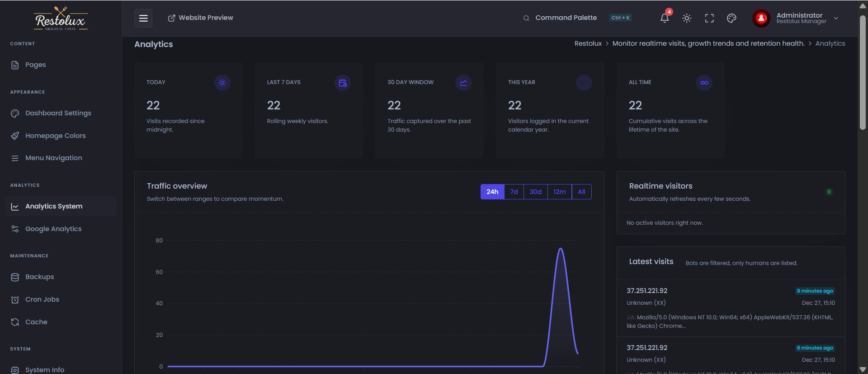The width and height of the screenshot is (868, 374).
Task: Click the notifications bell icon
Action: 664,18
